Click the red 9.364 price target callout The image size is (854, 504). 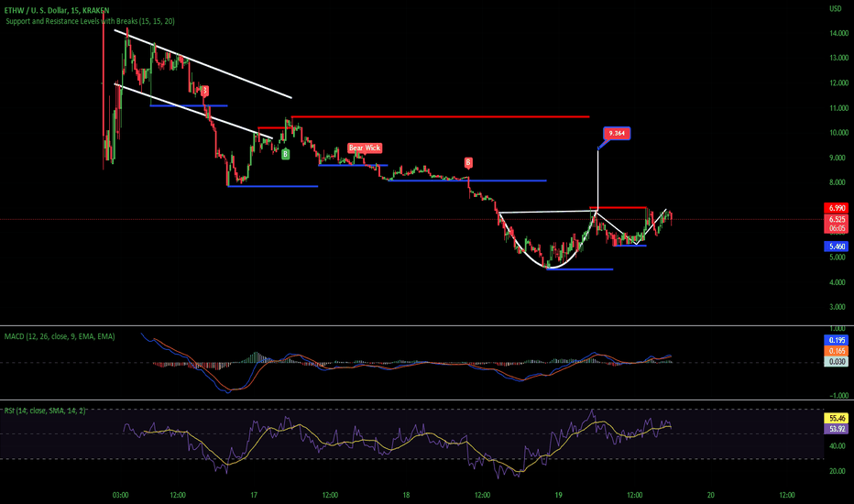pos(617,133)
